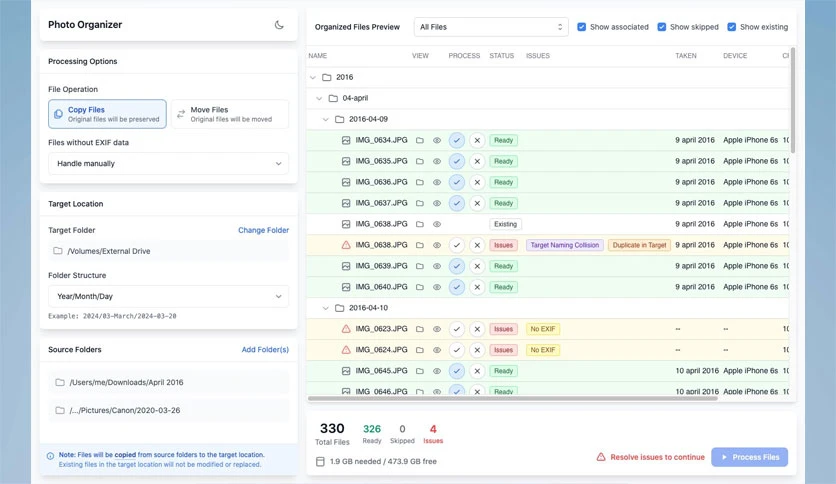Toggle process checkmark for IMG_0635.JPG
Image resolution: width=836 pixels, height=484 pixels.
pyautogui.click(x=456, y=161)
